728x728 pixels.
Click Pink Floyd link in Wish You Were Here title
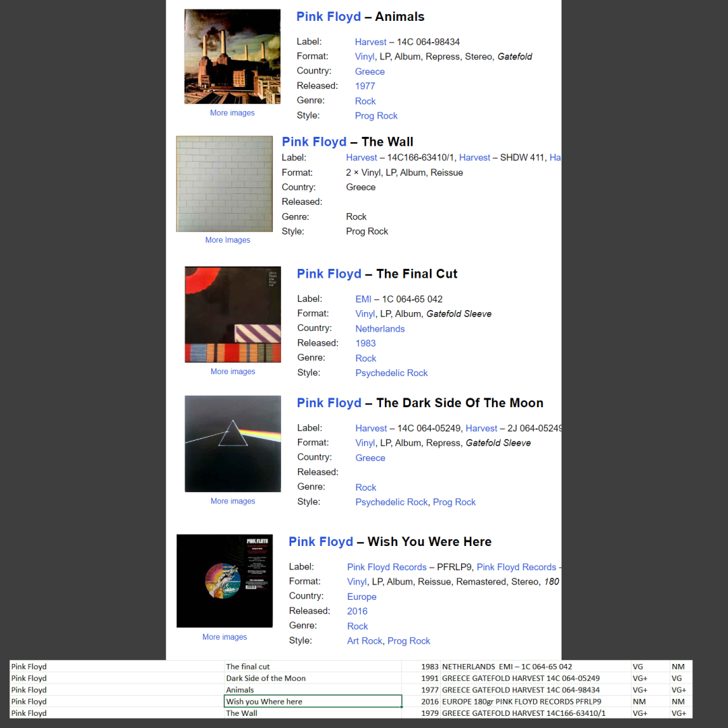(x=321, y=542)
